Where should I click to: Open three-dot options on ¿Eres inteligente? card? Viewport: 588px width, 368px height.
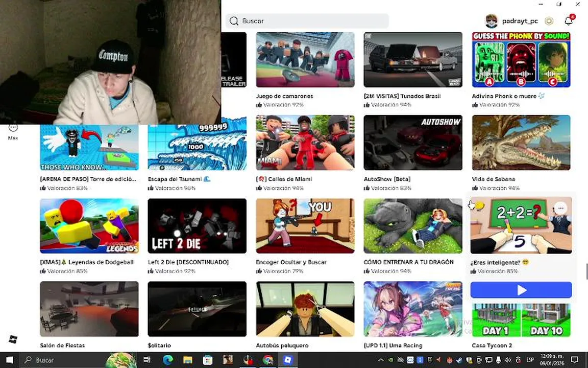(560, 208)
